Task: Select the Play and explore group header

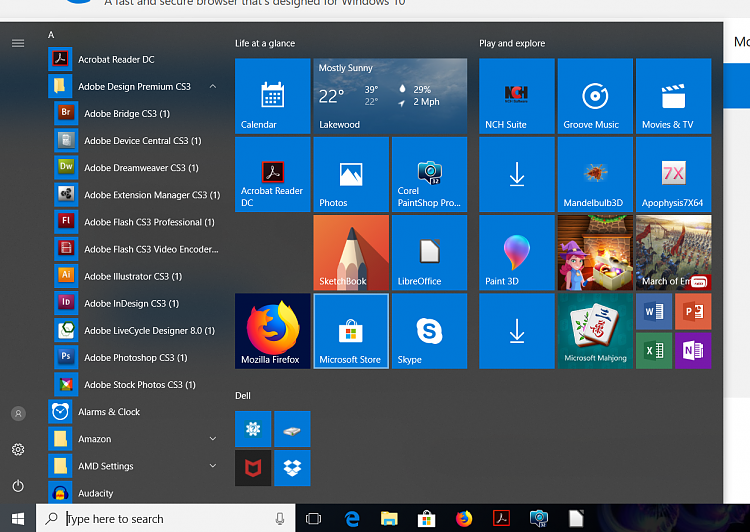Action: point(512,44)
